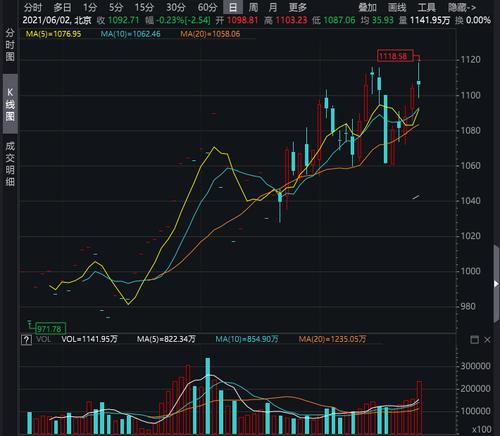This screenshot has height=436, width=500.
Task: Switch to the 周 weekly chart
Action: [x=253, y=7]
